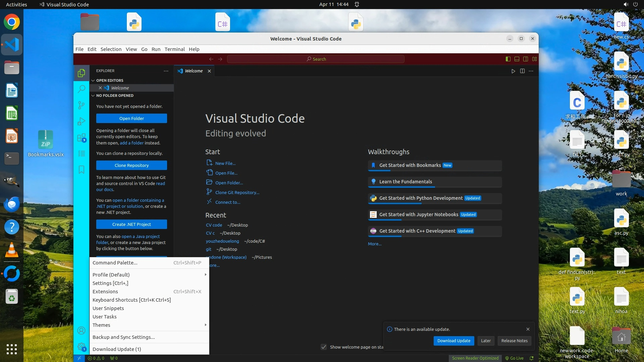This screenshot has height=362, width=644.
Task: Open the Search view in activity bar
Action: tap(82, 89)
